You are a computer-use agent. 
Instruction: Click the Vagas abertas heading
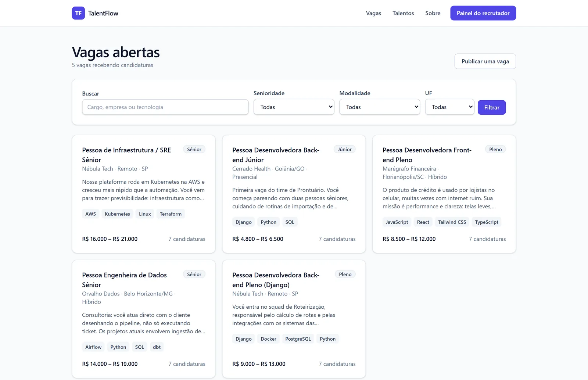click(116, 52)
